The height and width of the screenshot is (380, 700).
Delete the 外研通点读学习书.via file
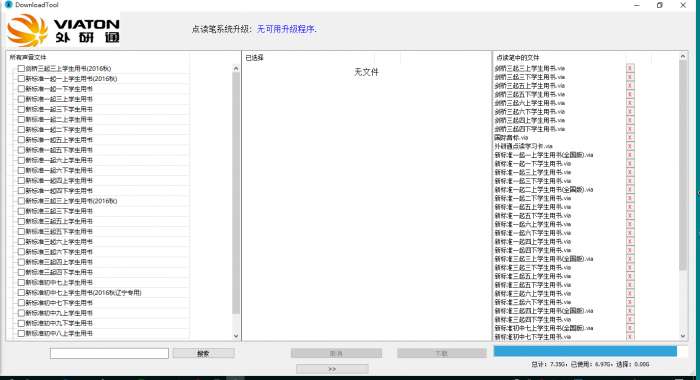click(630, 146)
